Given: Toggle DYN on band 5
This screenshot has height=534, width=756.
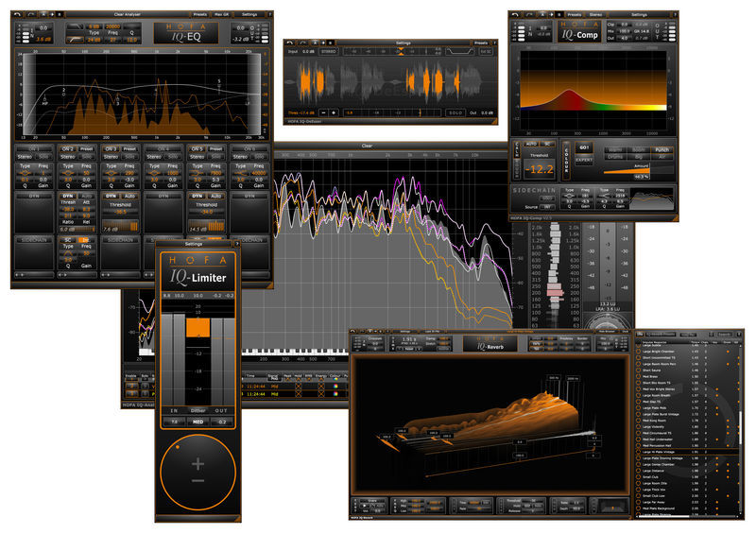Looking at the screenshot, I should coord(198,196).
